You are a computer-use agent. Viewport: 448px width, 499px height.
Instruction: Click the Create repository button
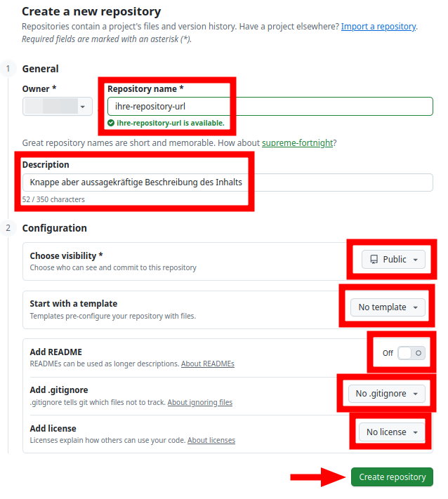pyautogui.click(x=392, y=477)
